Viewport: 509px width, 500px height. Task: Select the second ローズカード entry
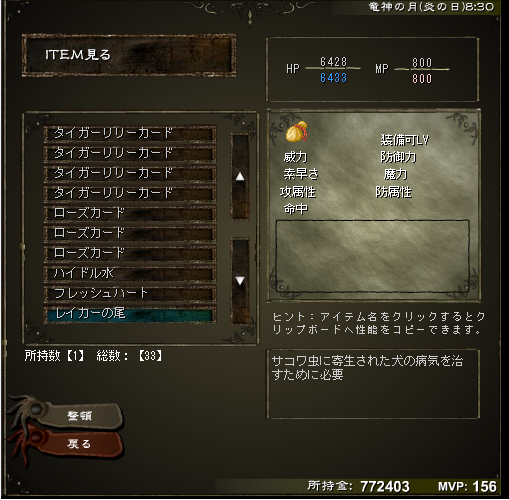[130, 233]
